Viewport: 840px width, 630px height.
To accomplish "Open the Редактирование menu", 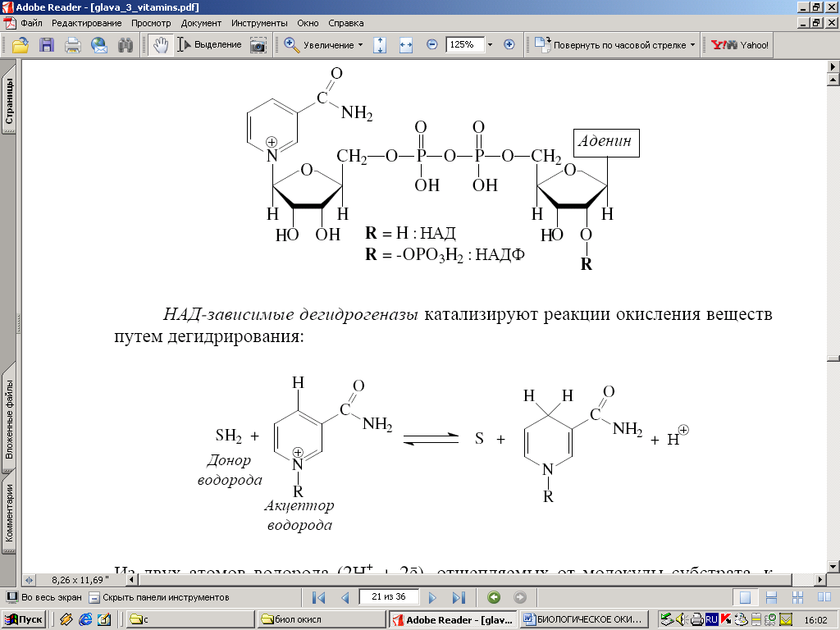I will pyautogui.click(x=87, y=23).
